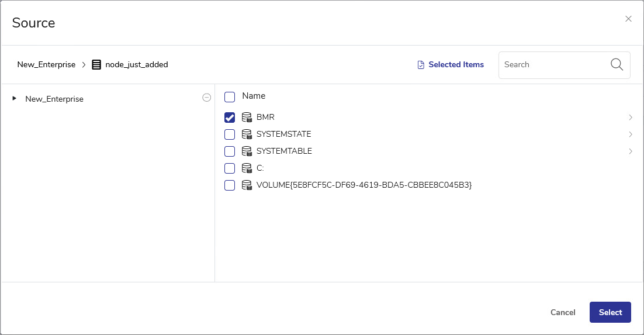Click the VOLUME{5E8FCF5C database icon
The height and width of the screenshot is (335, 644).
point(247,185)
